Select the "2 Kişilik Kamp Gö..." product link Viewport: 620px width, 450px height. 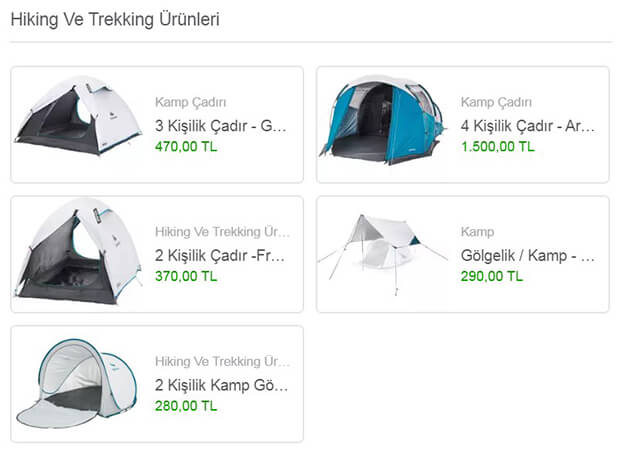point(221,385)
